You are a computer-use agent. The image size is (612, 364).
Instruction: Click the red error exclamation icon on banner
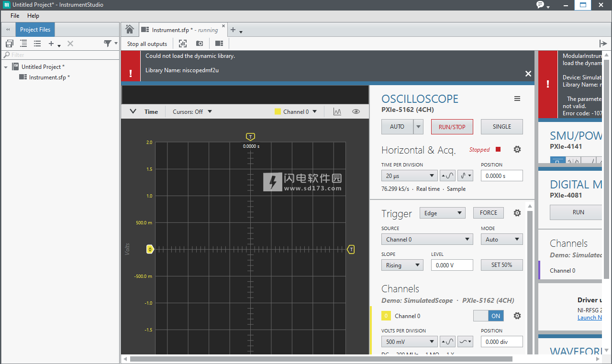[x=131, y=74]
